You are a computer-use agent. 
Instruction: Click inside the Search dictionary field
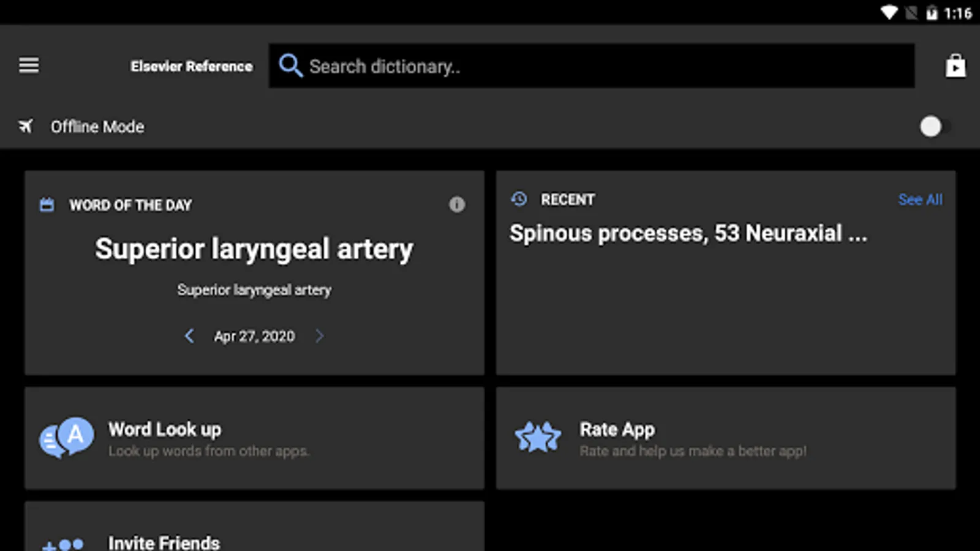click(592, 66)
